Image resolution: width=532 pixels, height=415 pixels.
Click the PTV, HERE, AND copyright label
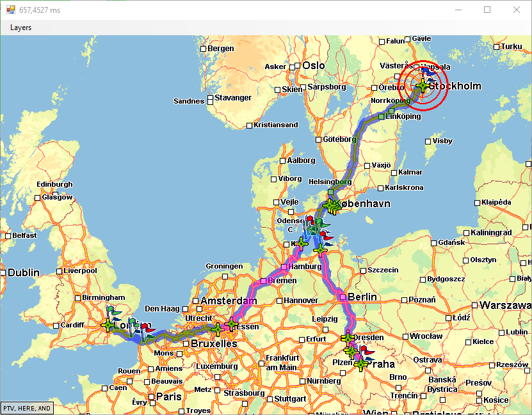[x=27, y=408]
